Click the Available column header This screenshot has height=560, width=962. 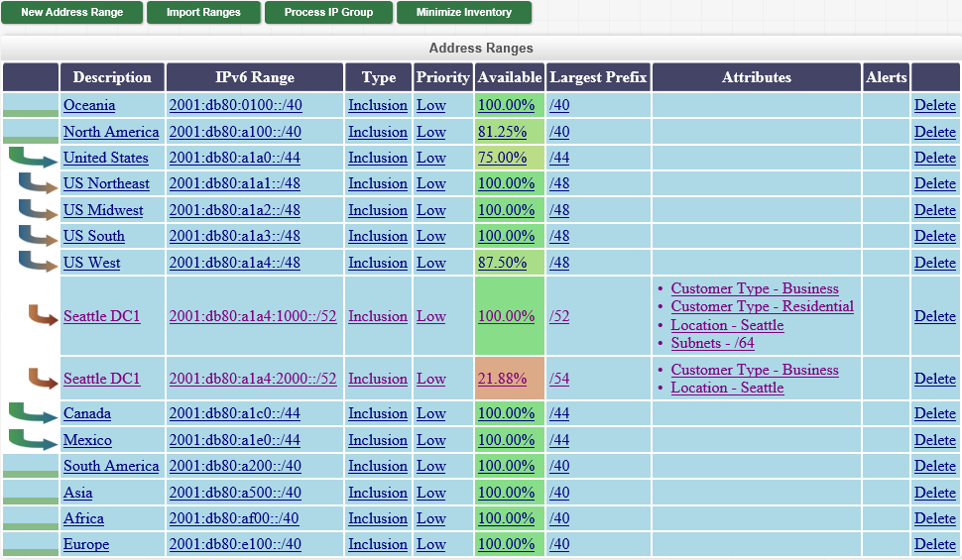[x=509, y=77]
